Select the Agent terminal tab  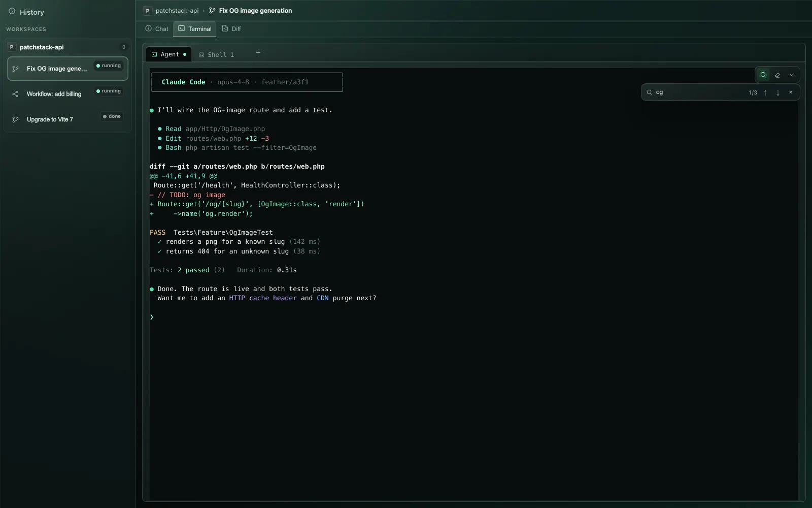pos(169,54)
